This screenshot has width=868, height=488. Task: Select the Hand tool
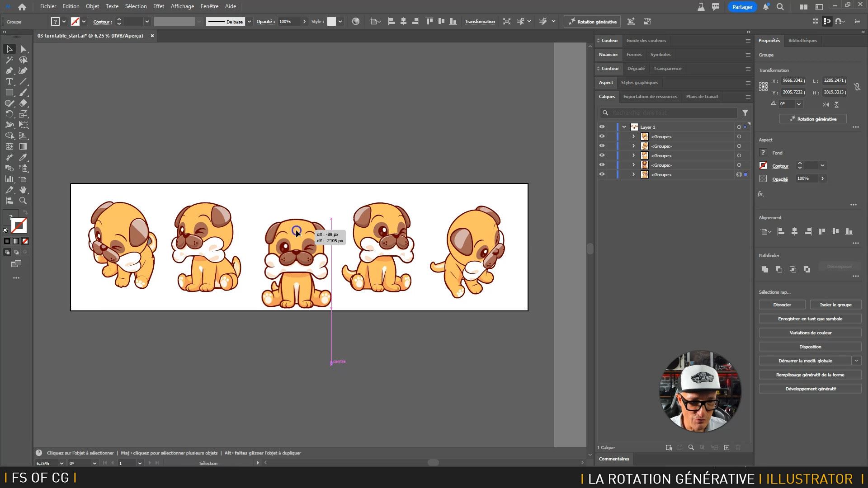click(23, 190)
